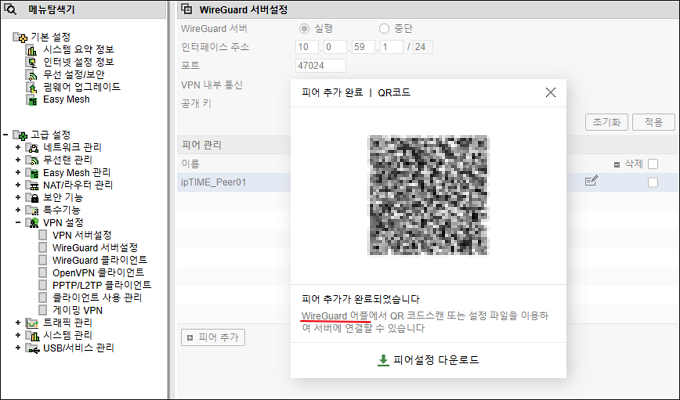Click 피어설정 다운로드

[x=428, y=360]
